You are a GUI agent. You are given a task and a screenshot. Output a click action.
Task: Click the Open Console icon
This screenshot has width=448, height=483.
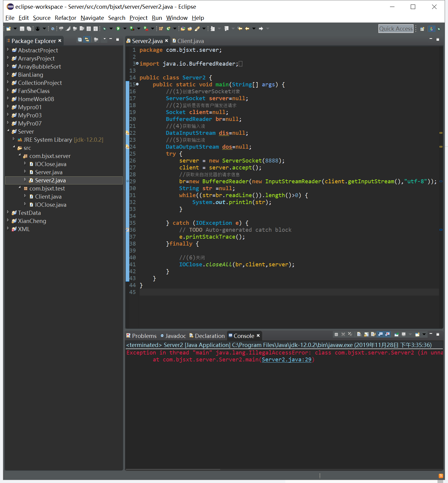pos(417,334)
